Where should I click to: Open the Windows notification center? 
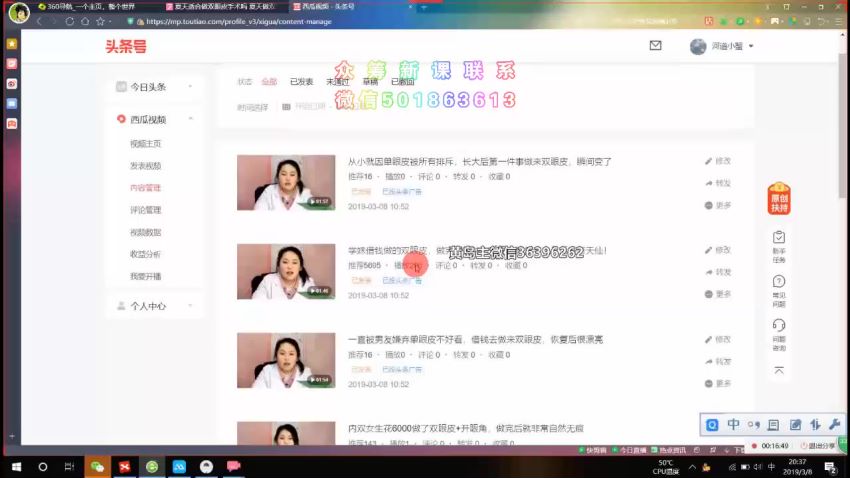tap(830, 467)
